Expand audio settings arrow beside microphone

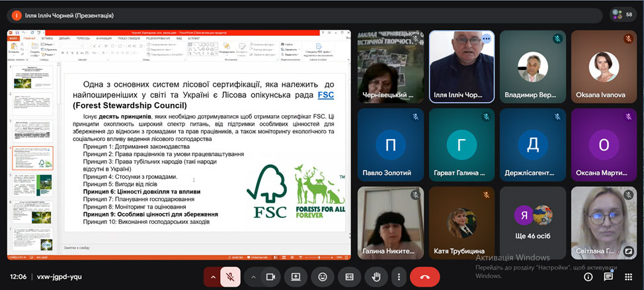[213, 277]
